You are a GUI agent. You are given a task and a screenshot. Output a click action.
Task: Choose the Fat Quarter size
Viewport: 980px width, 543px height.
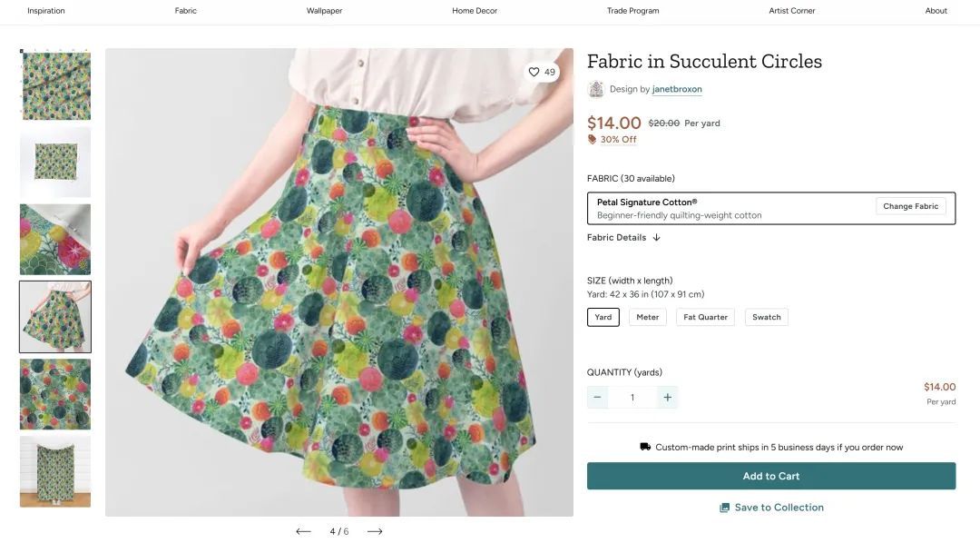tap(706, 317)
